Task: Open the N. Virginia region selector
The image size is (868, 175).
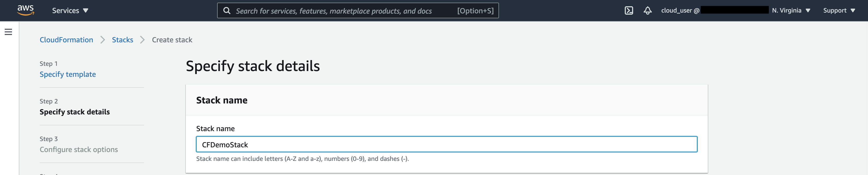Action: click(791, 10)
